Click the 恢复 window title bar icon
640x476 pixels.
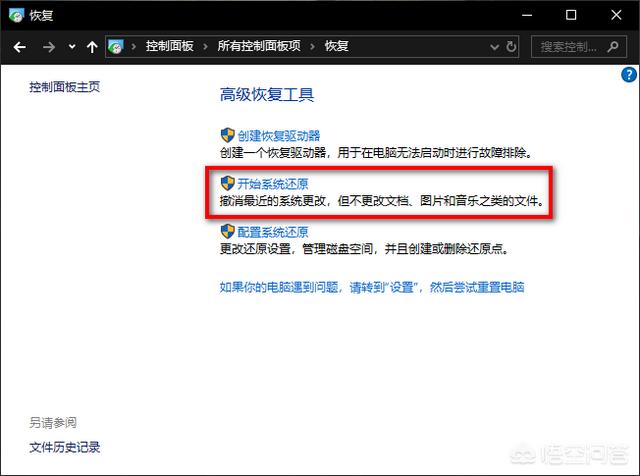point(16,15)
